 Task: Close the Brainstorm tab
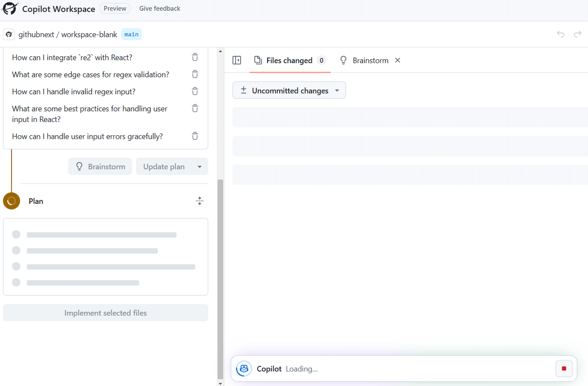point(397,60)
